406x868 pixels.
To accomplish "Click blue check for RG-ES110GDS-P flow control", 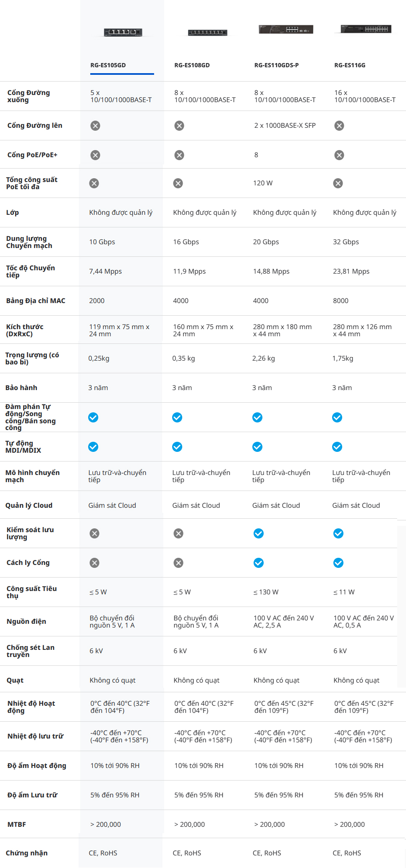I will pyautogui.click(x=259, y=533).
